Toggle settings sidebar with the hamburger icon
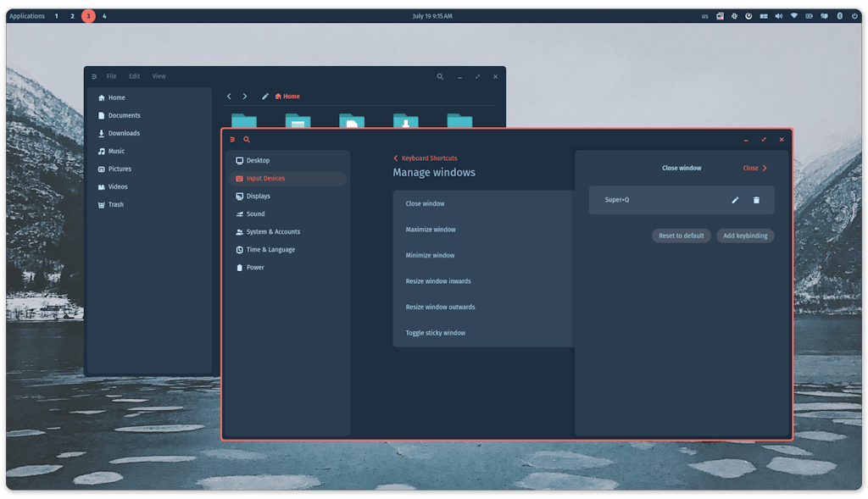This screenshot has width=868, height=499. tap(232, 140)
